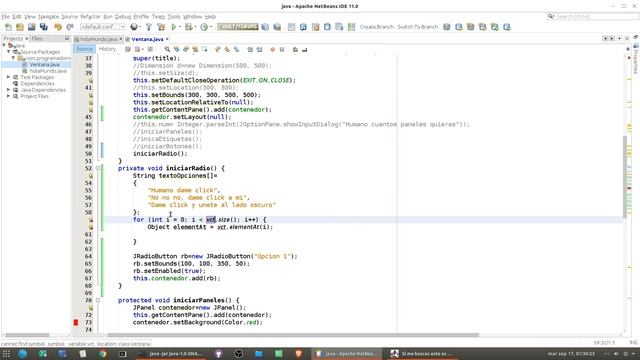Open the Run Project dropdown arrow
The image size is (640, 360).
click(180, 27)
